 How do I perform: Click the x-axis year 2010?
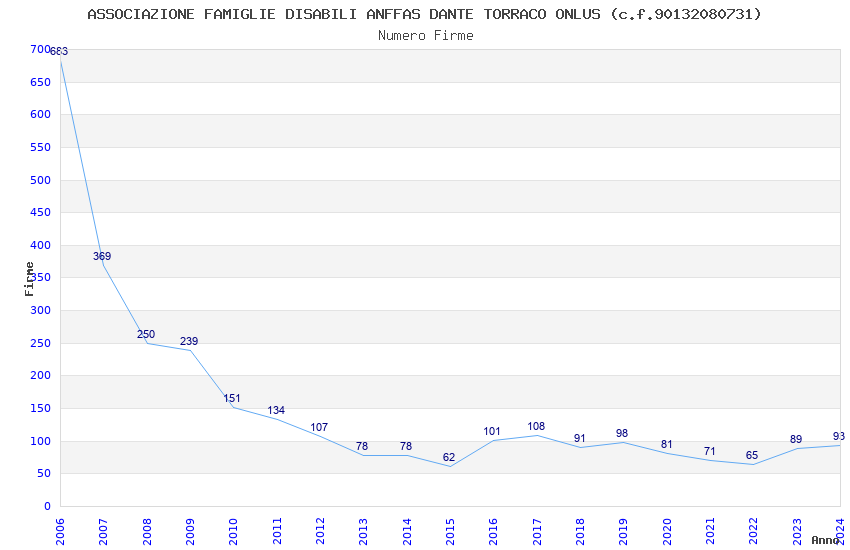click(x=234, y=532)
